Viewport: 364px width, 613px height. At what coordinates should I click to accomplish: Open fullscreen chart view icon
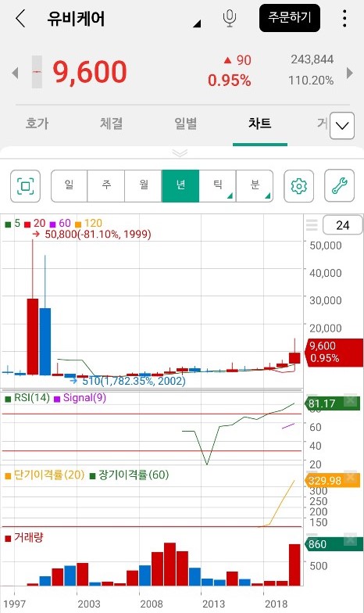25,186
